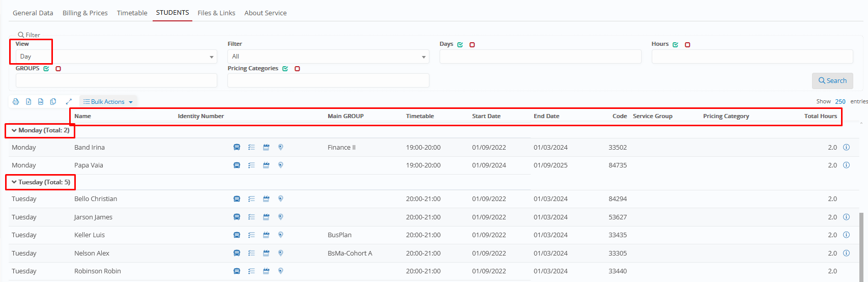Open the Bulk Actions menu
Viewport: 868px width, 282px height.
tap(108, 102)
